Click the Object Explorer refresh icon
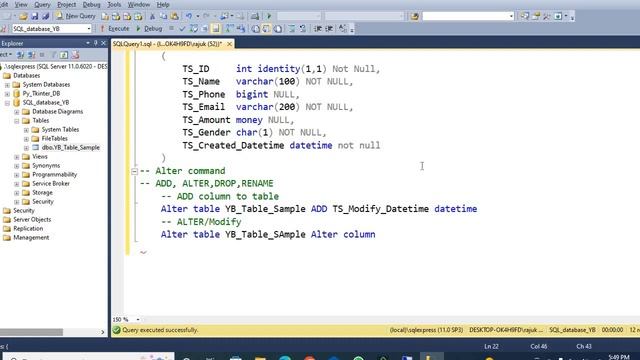This screenshot has width=640, height=360. (64, 55)
